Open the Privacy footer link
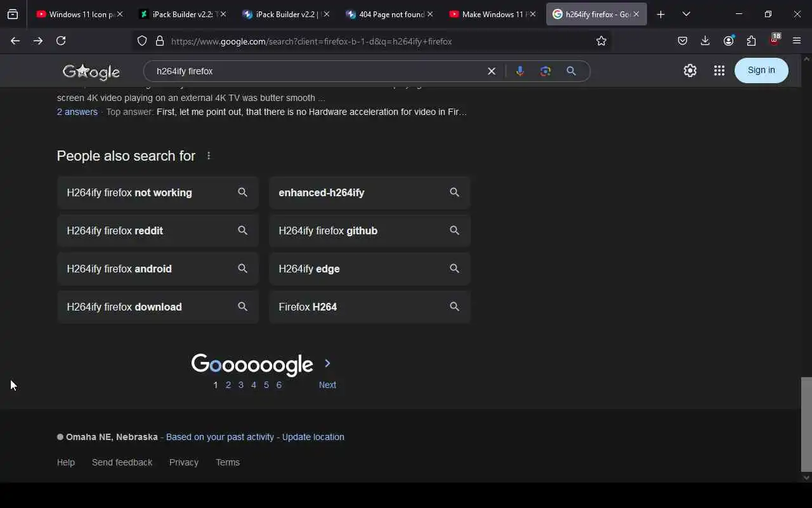Screen dimensions: 812x508 (184, 462)
